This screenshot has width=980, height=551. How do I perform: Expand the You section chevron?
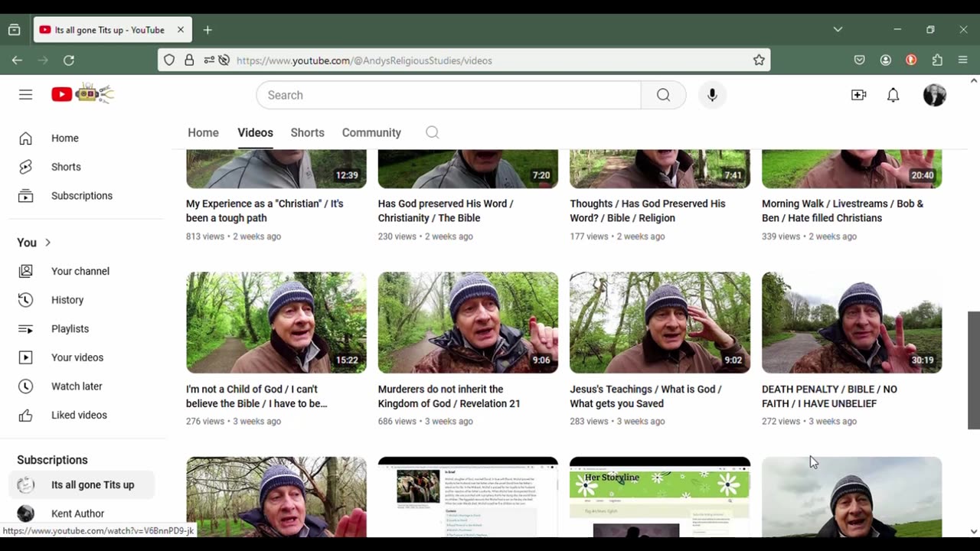(x=47, y=243)
